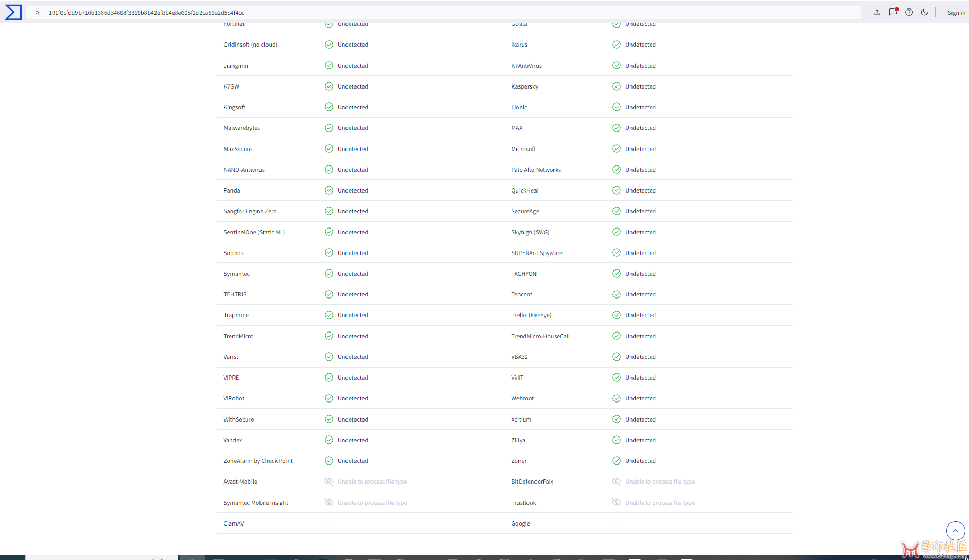The height and width of the screenshot is (560, 969).
Task: Select the 'K7AntiVirus' vendor name
Action: coord(526,66)
